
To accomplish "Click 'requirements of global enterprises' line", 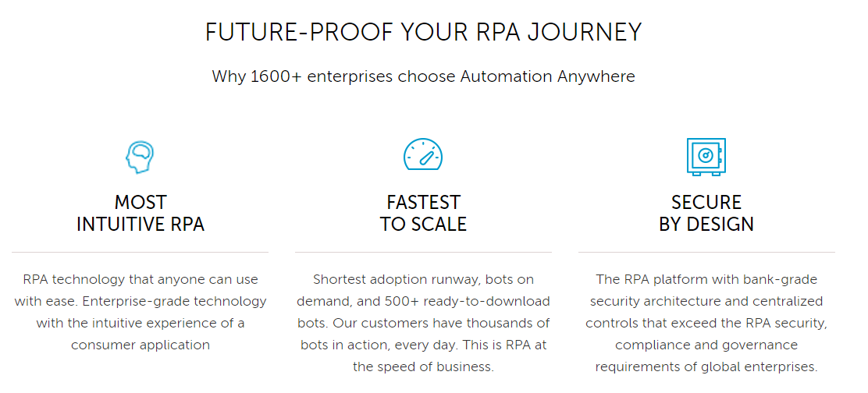I will [706, 367].
